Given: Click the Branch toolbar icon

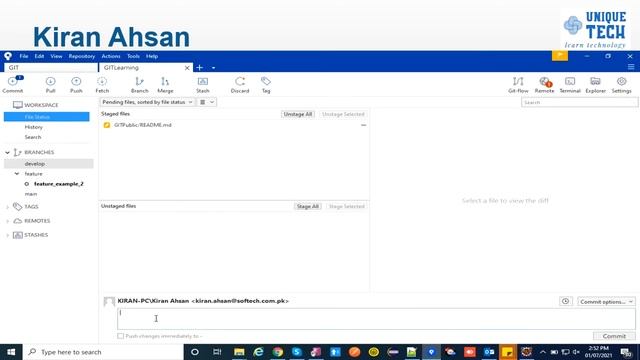Looking at the screenshot, I should tap(140, 84).
